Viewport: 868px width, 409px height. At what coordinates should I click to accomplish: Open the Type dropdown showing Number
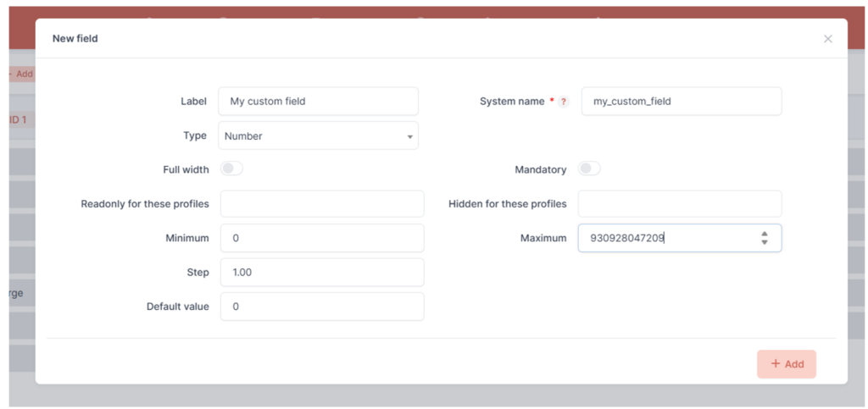[318, 135]
